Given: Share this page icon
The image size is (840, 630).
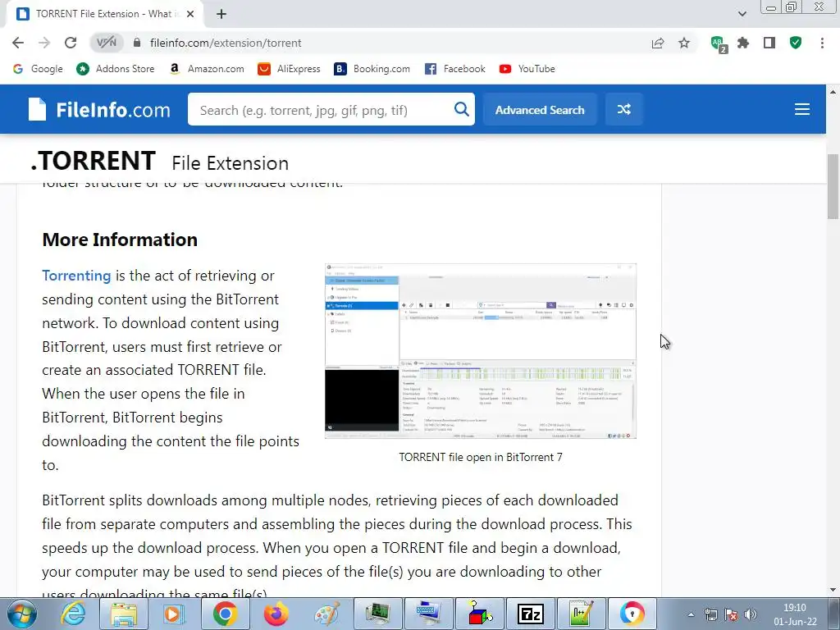Looking at the screenshot, I should point(658,43).
